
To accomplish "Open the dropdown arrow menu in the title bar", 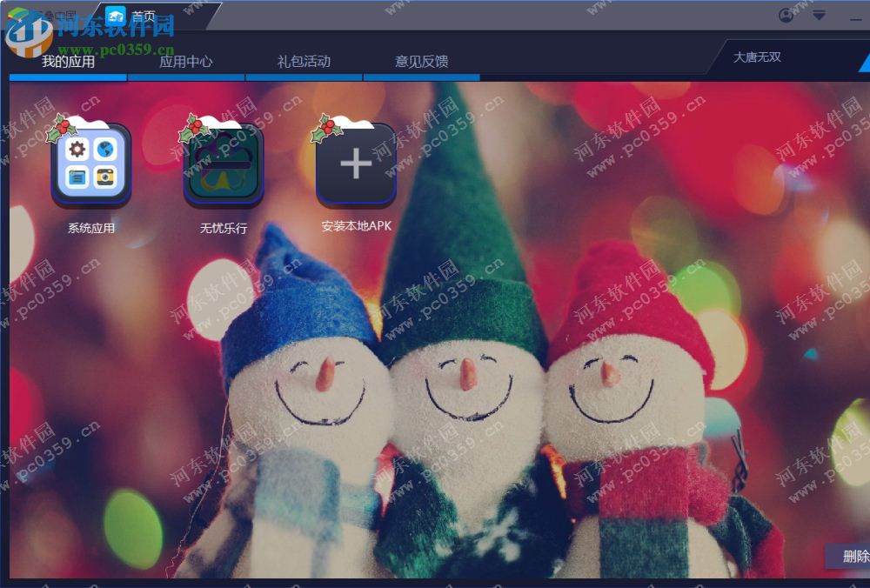I will (819, 16).
